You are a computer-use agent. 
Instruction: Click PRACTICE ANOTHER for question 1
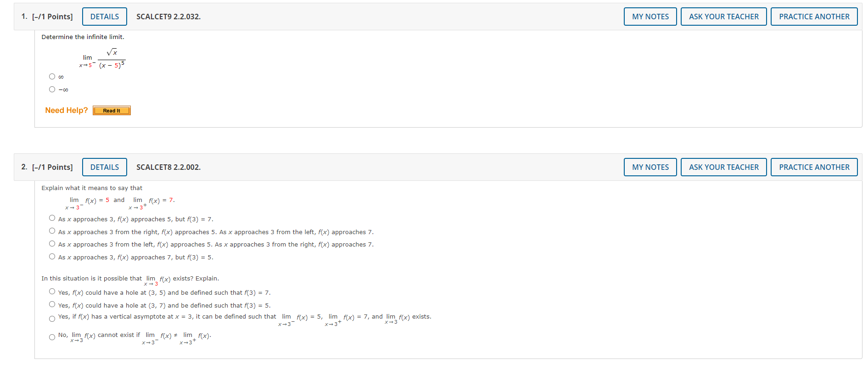click(x=814, y=16)
